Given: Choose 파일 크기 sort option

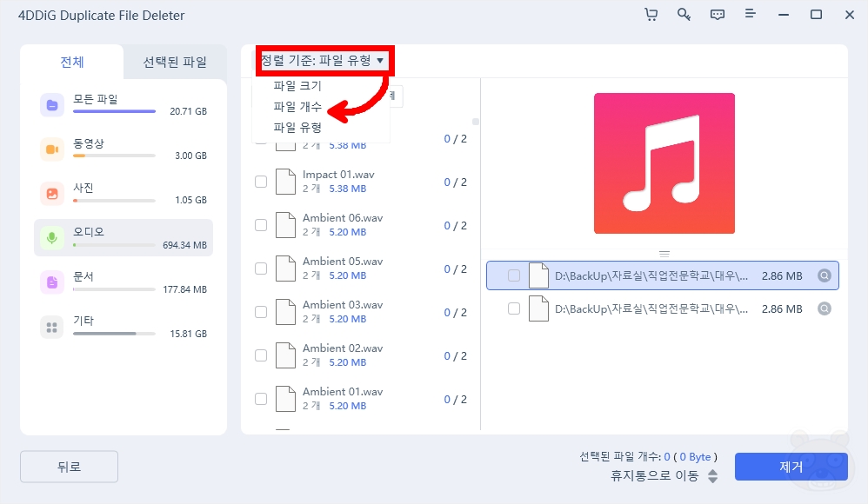Looking at the screenshot, I should [297, 86].
